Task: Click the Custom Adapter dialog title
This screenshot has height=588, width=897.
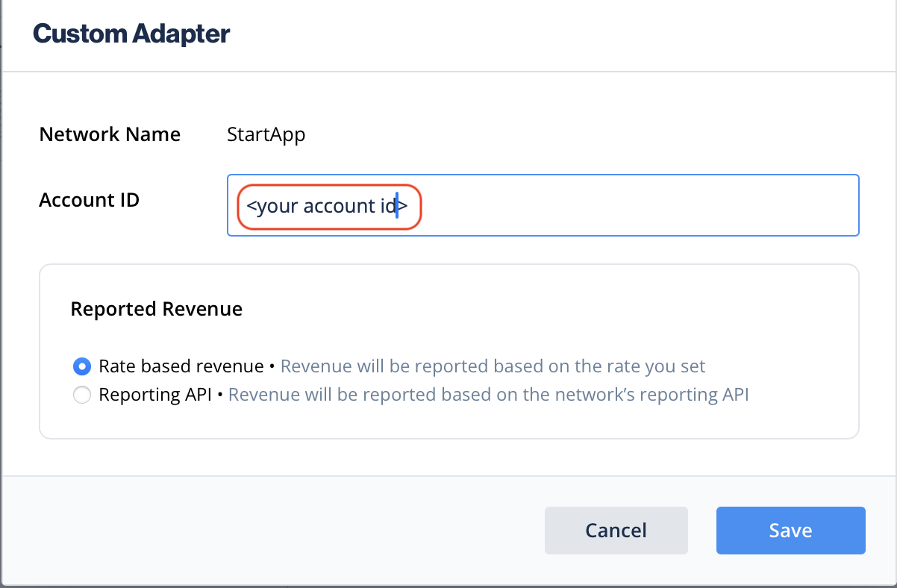Action: pos(131,34)
